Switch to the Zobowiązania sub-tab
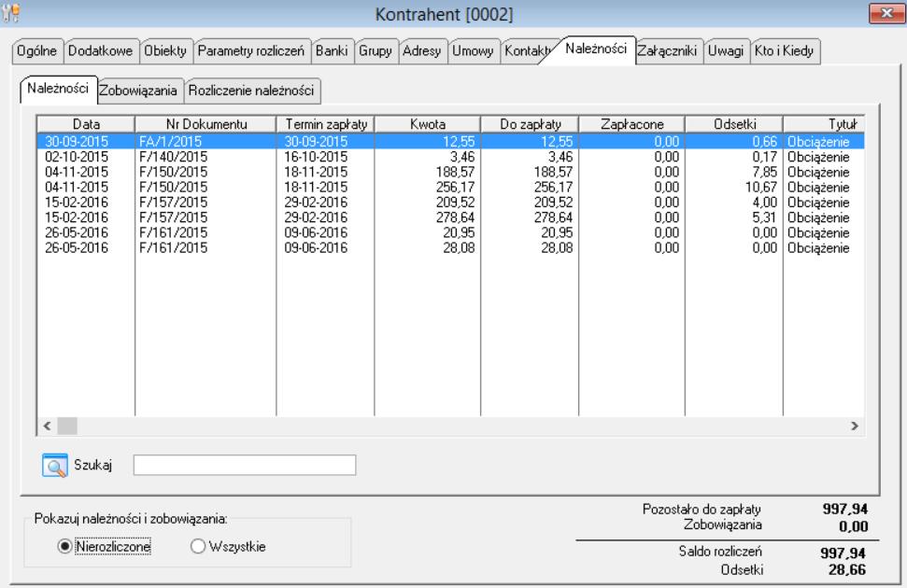The image size is (907, 588). coord(138,91)
